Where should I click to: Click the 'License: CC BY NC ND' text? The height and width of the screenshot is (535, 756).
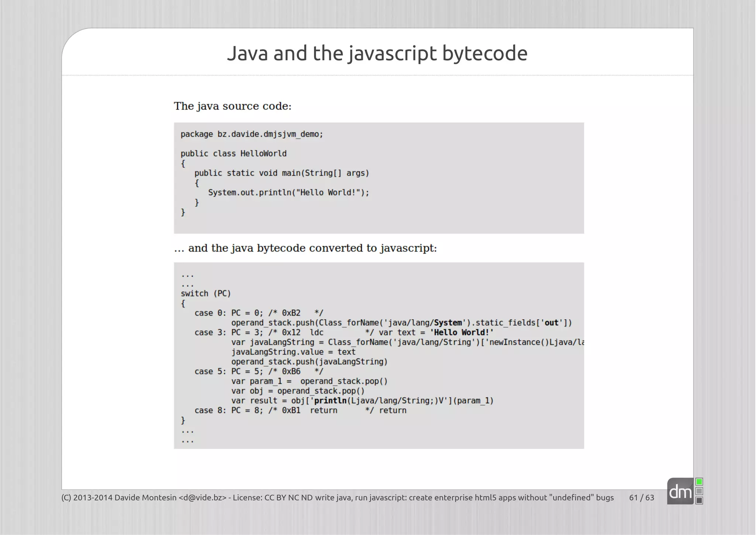coord(272,498)
